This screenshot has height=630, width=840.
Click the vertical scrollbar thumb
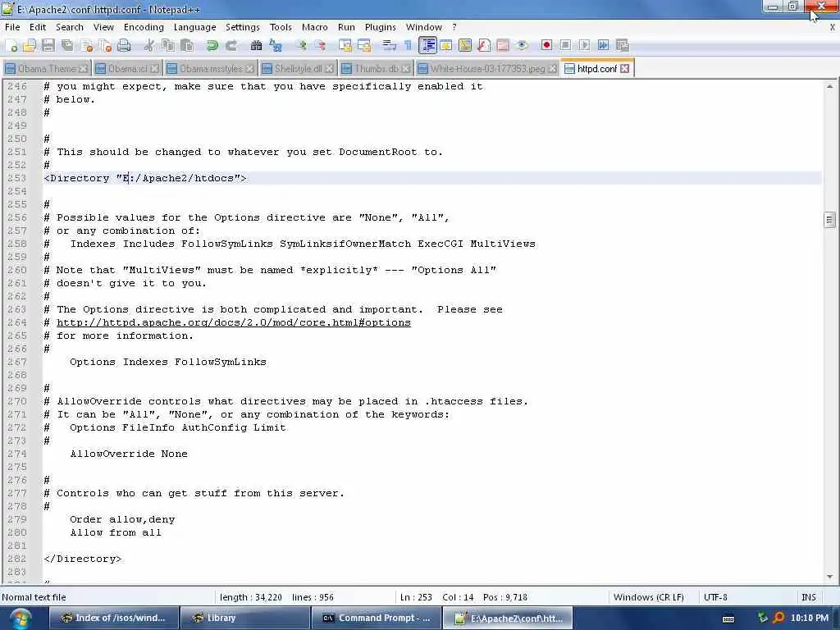[829, 220]
